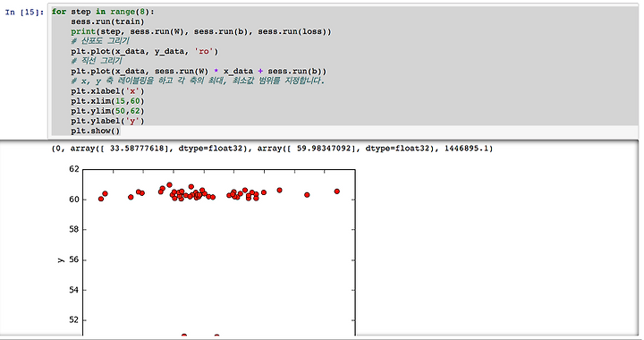Click the plt.plot(x_data, y_data, 'ro') line
Viewport: 644px width, 340px height.
tap(145, 51)
